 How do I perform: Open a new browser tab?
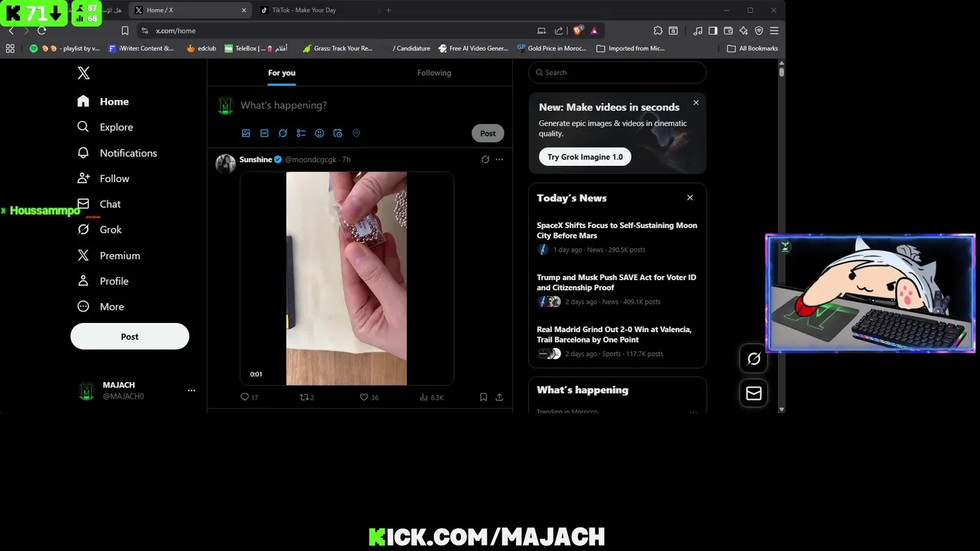388,10
